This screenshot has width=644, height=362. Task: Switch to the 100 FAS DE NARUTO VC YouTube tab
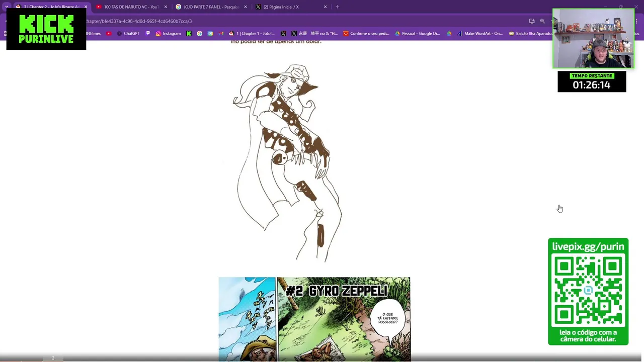click(131, 7)
